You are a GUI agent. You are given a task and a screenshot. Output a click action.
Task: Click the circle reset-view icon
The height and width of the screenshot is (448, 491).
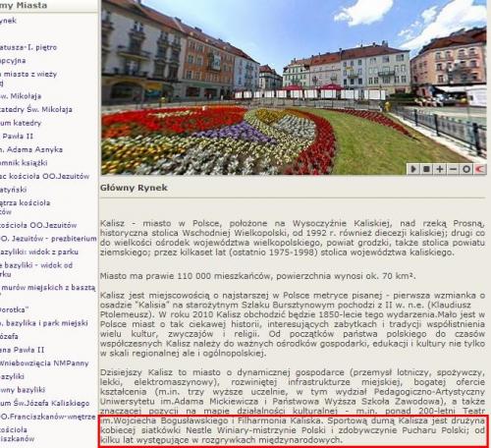click(x=466, y=169)
